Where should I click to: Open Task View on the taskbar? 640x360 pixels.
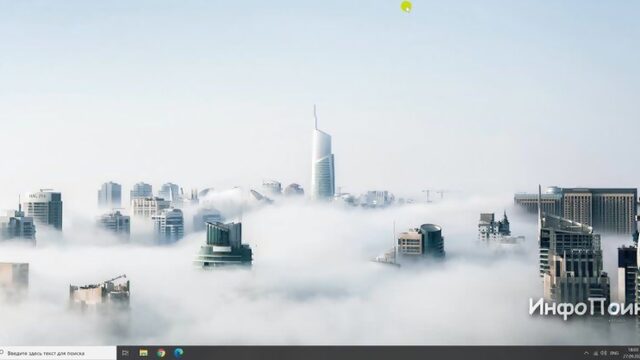pyautogui.click(x=125, y=353)
